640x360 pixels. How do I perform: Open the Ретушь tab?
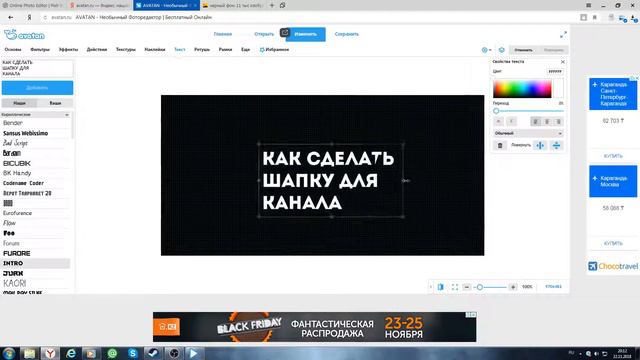click(202, 49)
